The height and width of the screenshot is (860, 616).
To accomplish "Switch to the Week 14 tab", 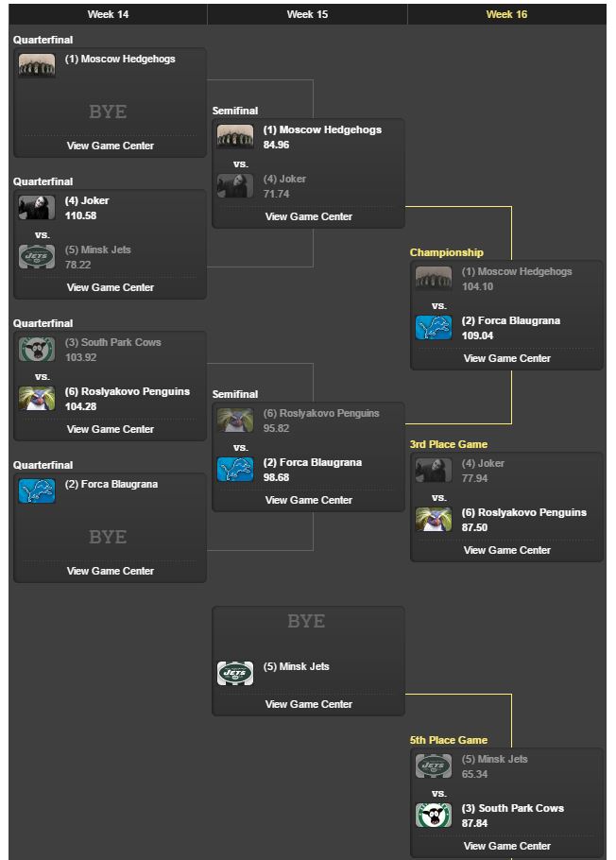I will (x=108, y=14).
